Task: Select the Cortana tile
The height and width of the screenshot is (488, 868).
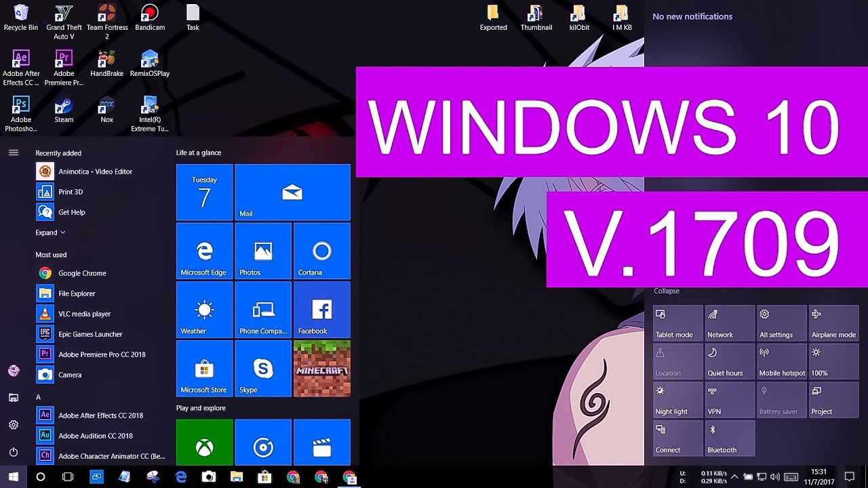Action: [x=321, y=250]
